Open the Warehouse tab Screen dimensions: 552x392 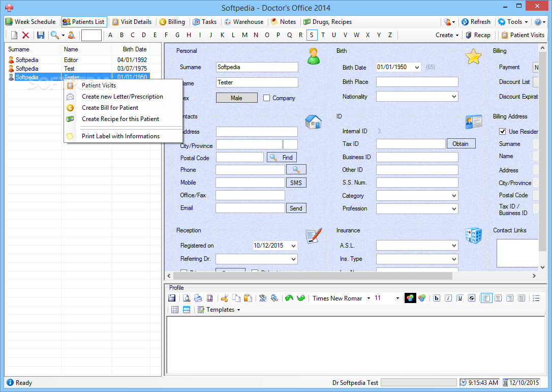pos(244,22)
